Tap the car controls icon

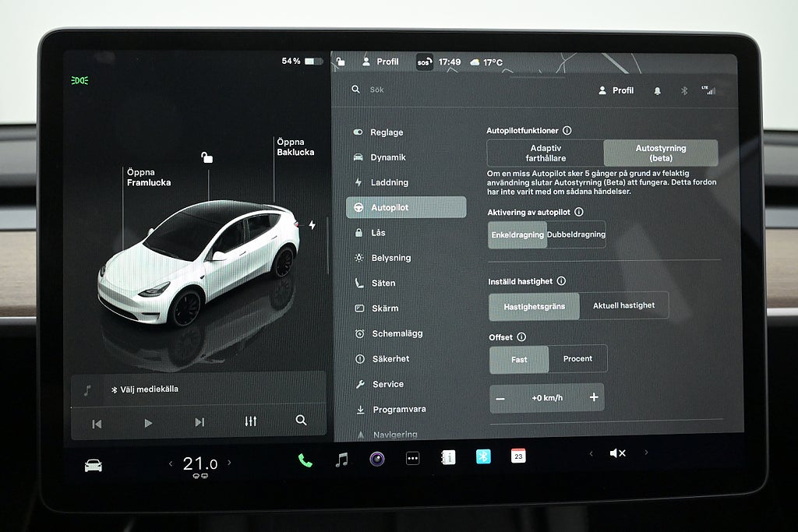[x=94, y=465]
